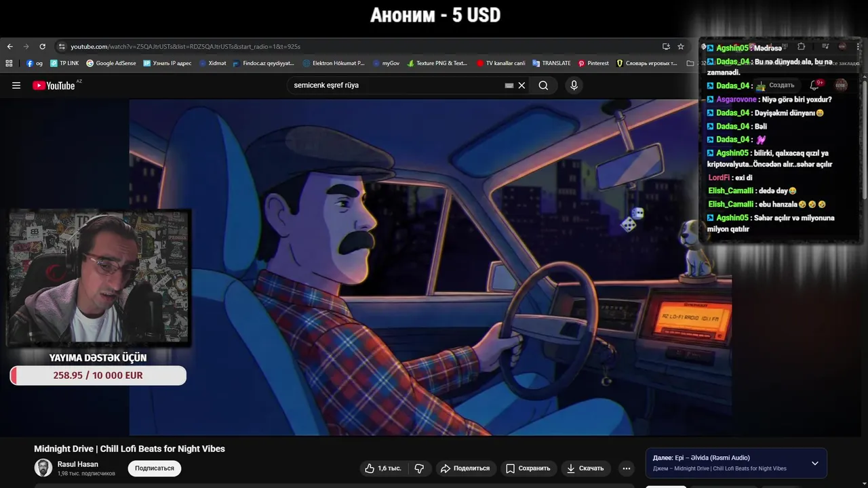Click the browser forward arrow

pyautogui.click(x=26, y=47)
